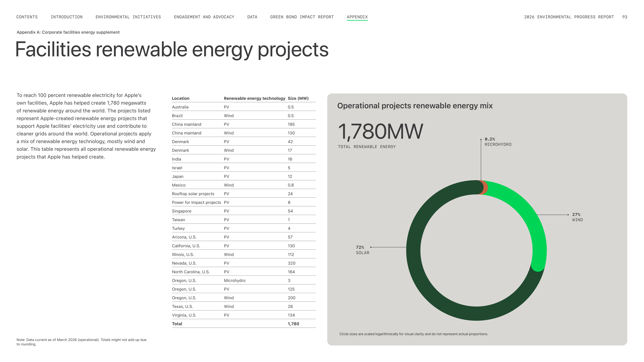Image resolution: width=644 pixels, height=362 pixels.
Task: Click the Virginia, U.S. cell
Action: (x=184, y=315)
